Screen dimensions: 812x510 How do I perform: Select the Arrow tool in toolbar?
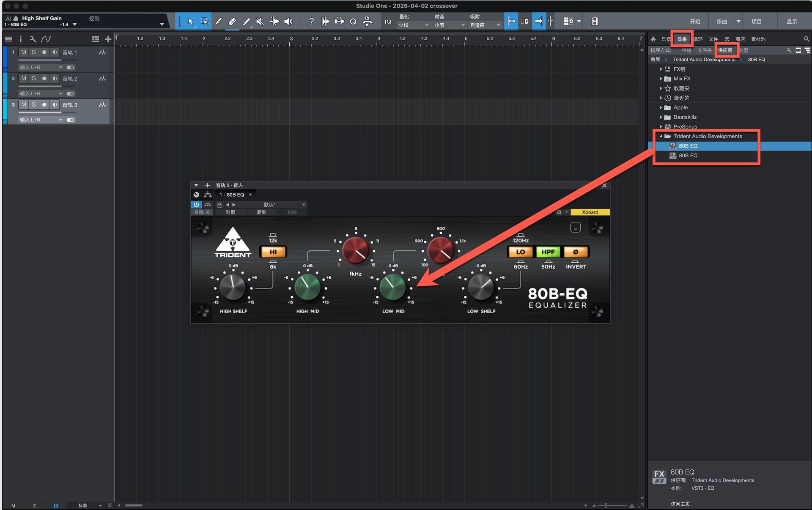[190, 22]
